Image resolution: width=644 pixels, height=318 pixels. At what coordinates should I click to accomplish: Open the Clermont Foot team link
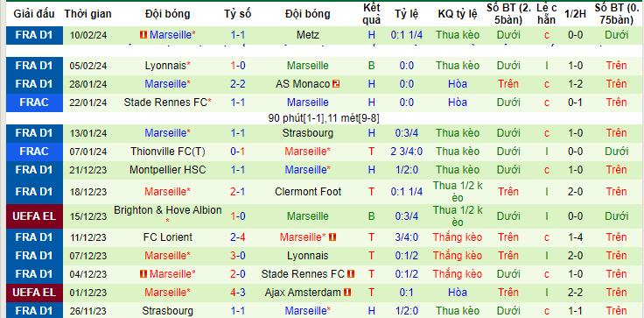308,192
